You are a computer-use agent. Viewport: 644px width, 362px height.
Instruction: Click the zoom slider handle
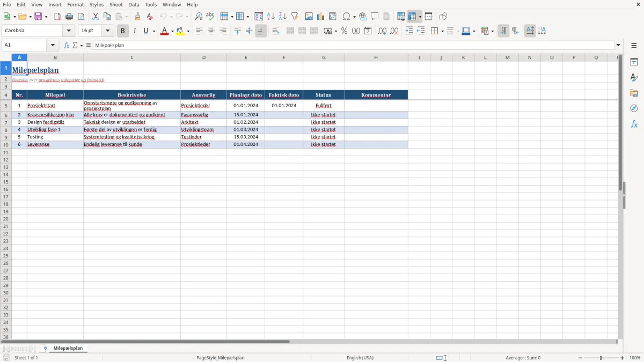click(601, 358)
